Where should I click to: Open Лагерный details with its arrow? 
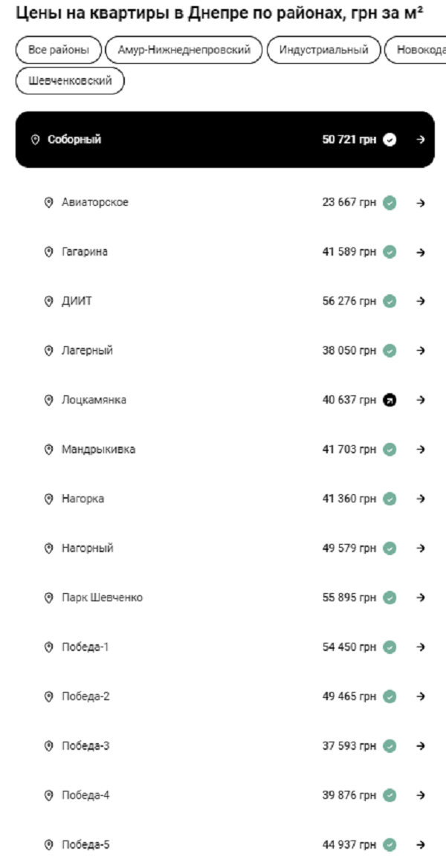tap(421, 351)
